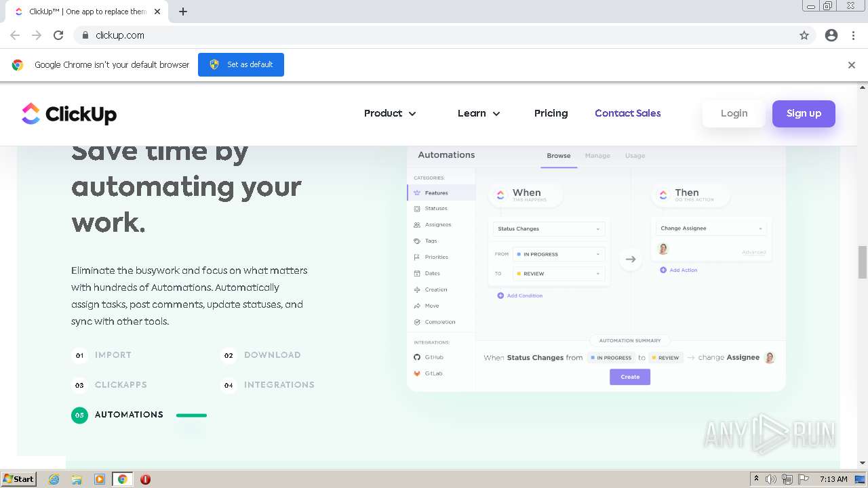Open Chrome profile avatar icon
Screen dimensions: 868x488
(831, 35)
